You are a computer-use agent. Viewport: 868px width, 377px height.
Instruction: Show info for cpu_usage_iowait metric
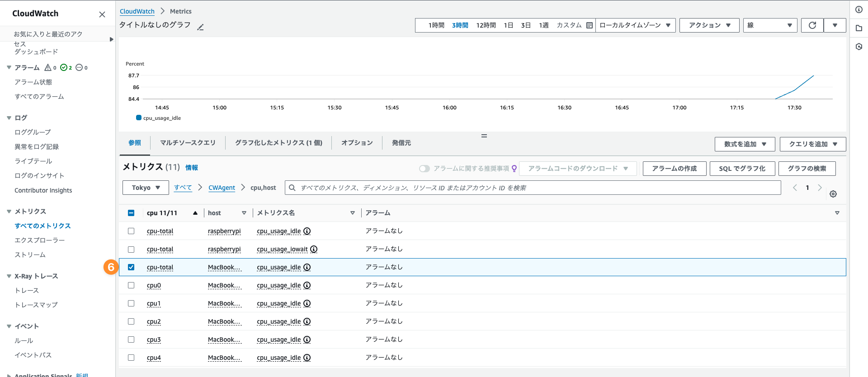click(314, 249)
